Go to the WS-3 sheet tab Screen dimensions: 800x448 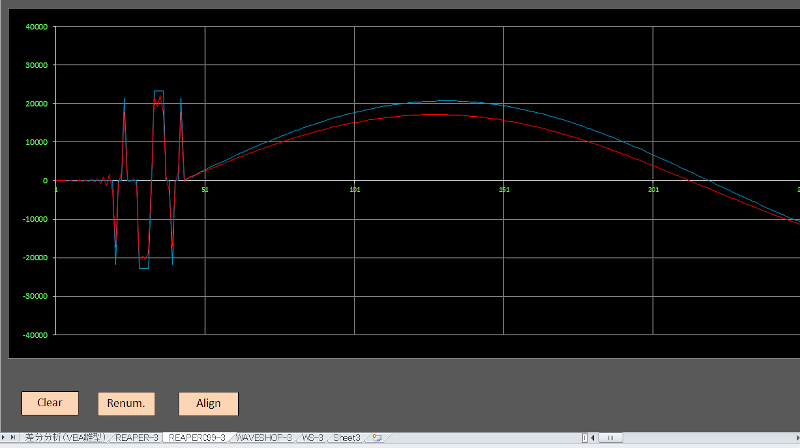pos(312,438)
